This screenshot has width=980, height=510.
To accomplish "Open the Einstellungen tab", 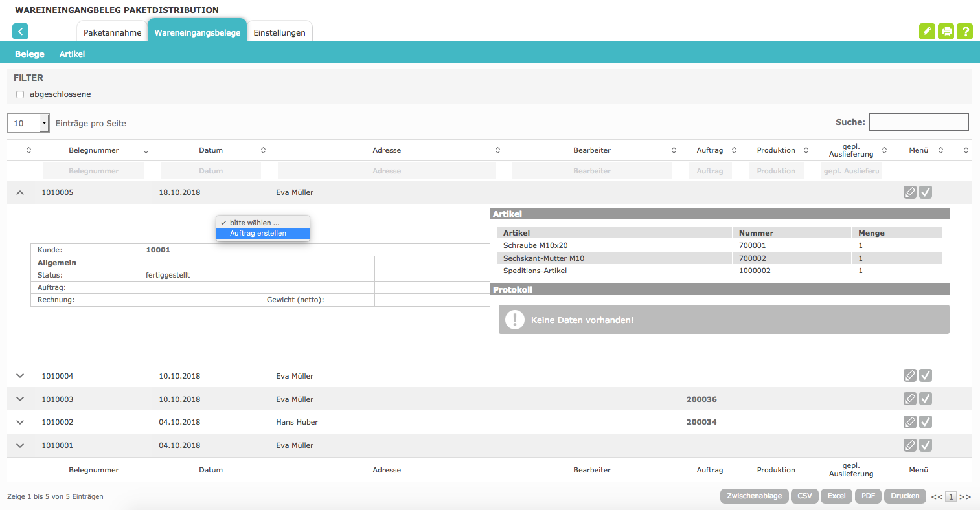I will point(279,32).
